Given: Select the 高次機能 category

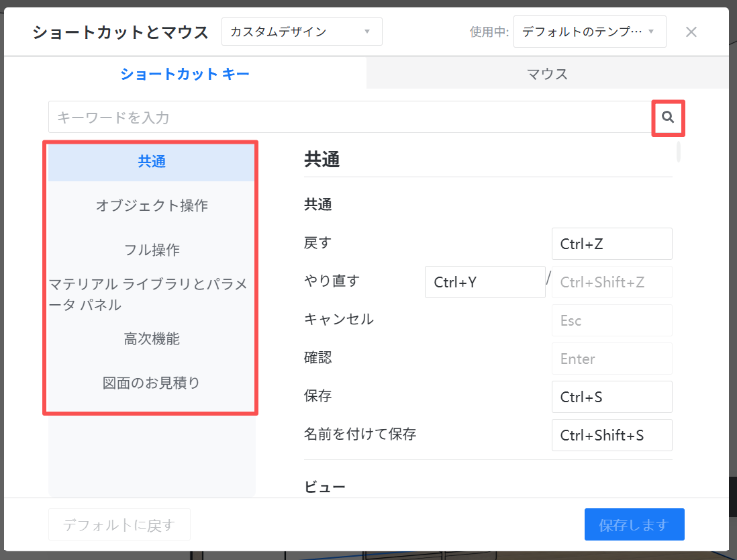Looking at the screenshot, I should pos(151,338).
